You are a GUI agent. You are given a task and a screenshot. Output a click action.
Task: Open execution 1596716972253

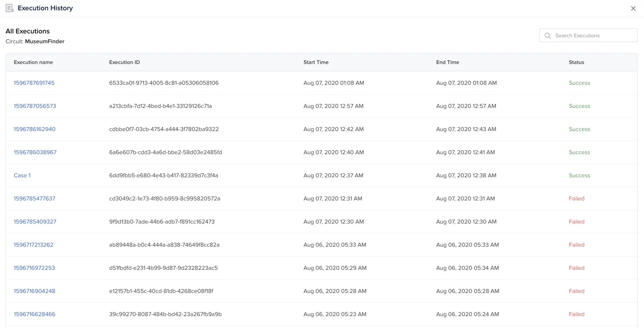point(34,268)
